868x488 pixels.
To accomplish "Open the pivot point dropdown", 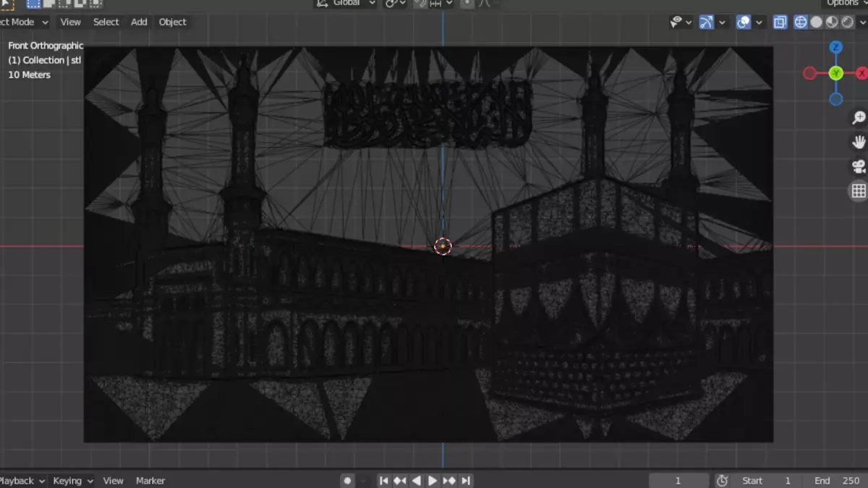I will coord(396,3).
